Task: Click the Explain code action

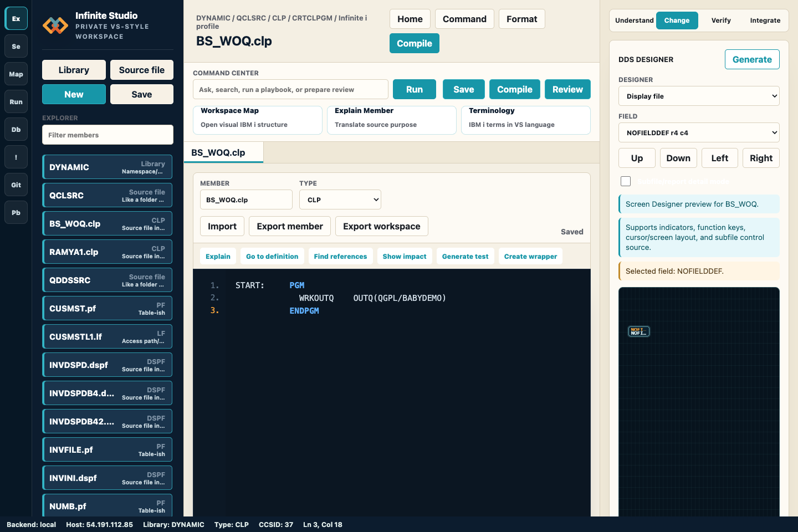Action: click(218, 256)
